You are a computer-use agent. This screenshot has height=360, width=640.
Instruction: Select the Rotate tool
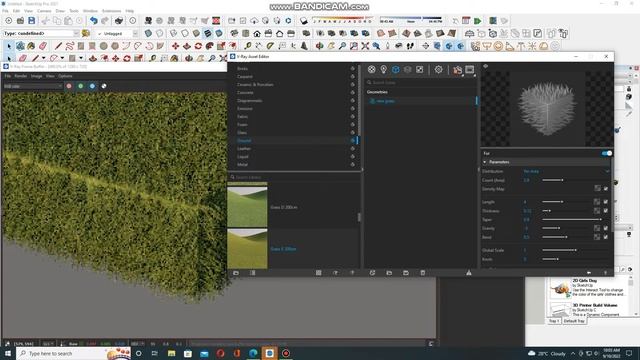(x=198, y=46)
